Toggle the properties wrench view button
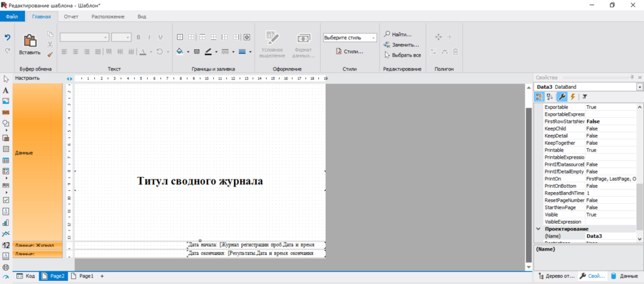Screen dimensions: 644x284 562,96
